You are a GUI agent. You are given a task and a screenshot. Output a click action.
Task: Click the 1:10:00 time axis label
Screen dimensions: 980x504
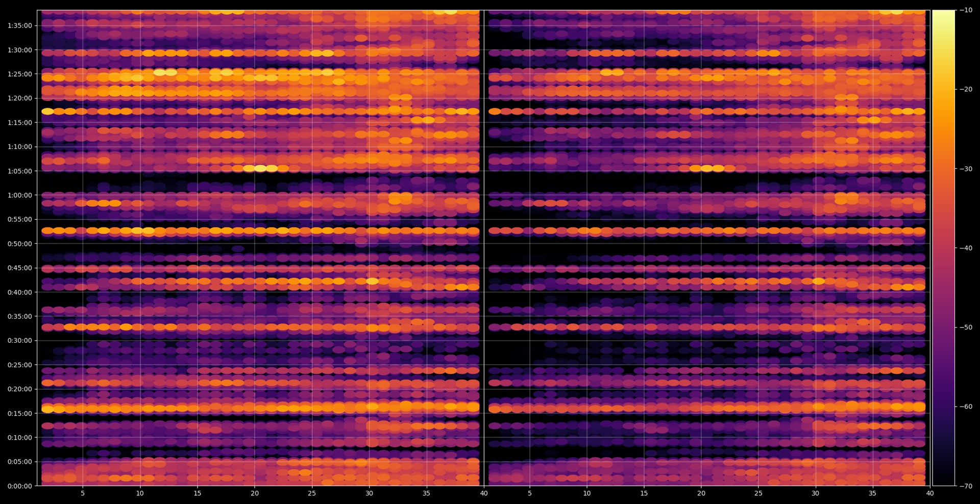click(20, 147)
